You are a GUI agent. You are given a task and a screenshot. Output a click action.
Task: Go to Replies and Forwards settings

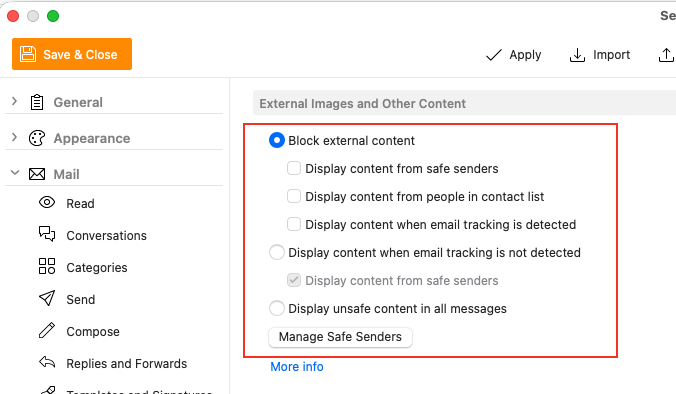pos(127,363)
